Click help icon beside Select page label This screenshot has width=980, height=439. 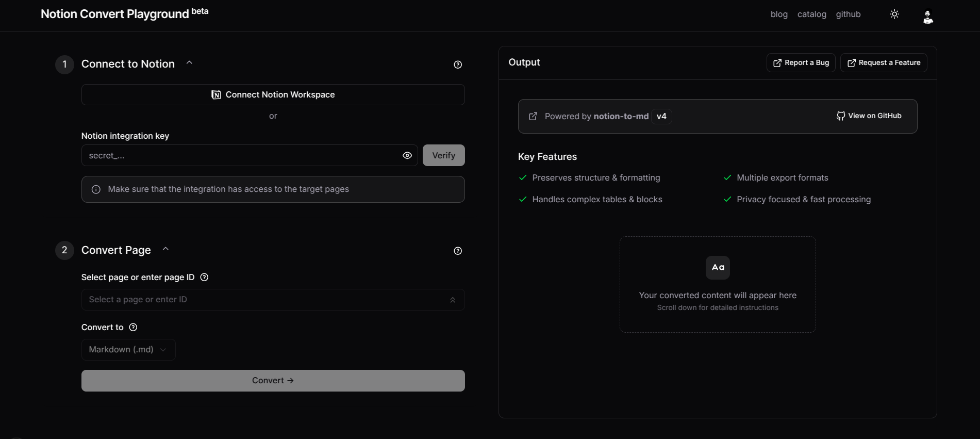click(204, 277)
